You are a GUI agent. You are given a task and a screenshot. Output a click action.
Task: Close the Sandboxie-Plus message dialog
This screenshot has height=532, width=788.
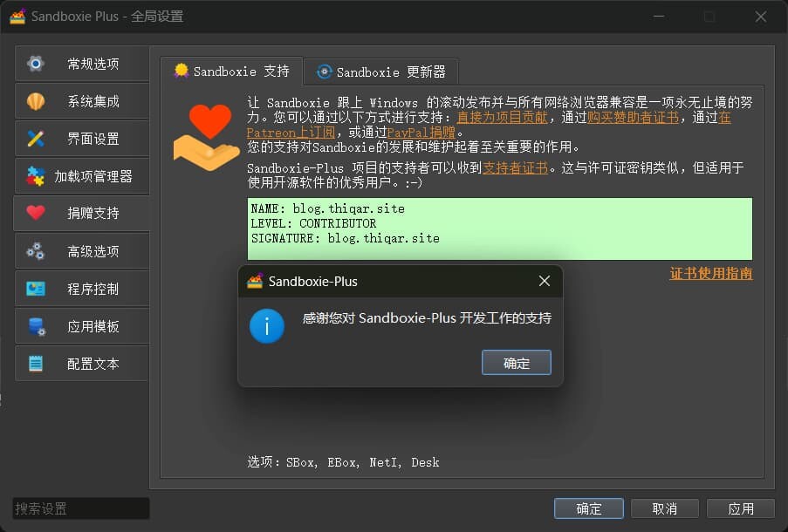coord(545,281)
